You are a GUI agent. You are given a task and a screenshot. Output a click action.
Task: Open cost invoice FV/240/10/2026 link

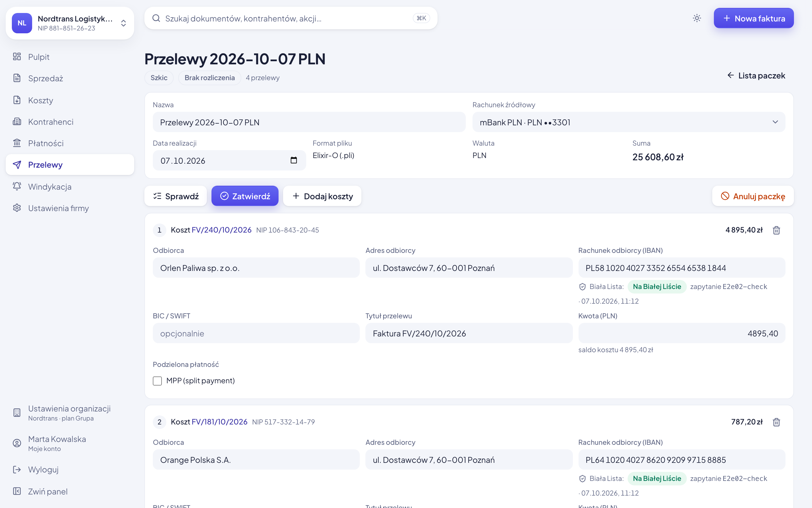[221, 230]
